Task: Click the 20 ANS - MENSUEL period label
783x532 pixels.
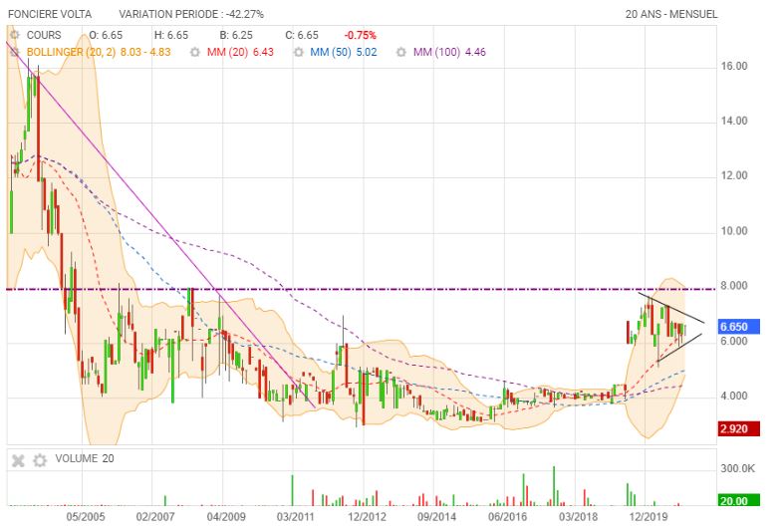Action: click(x=671, y=14)
